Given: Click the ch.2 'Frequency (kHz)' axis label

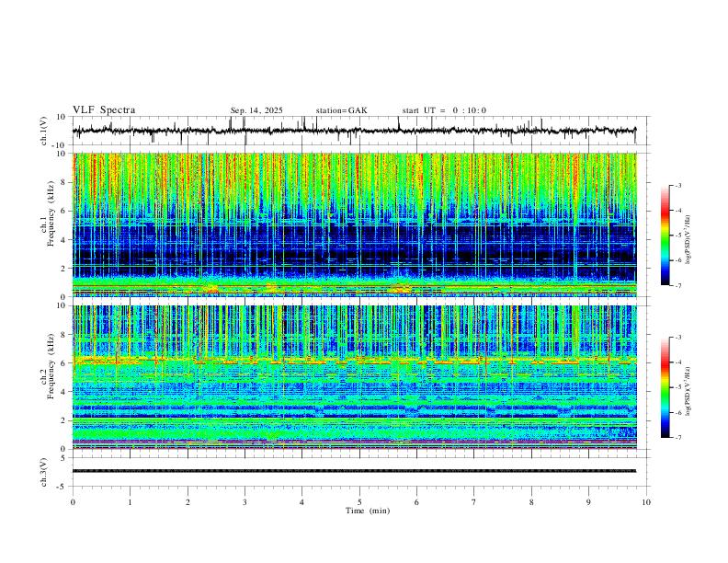Looking at the screenshot, I should tap(51, 366).
